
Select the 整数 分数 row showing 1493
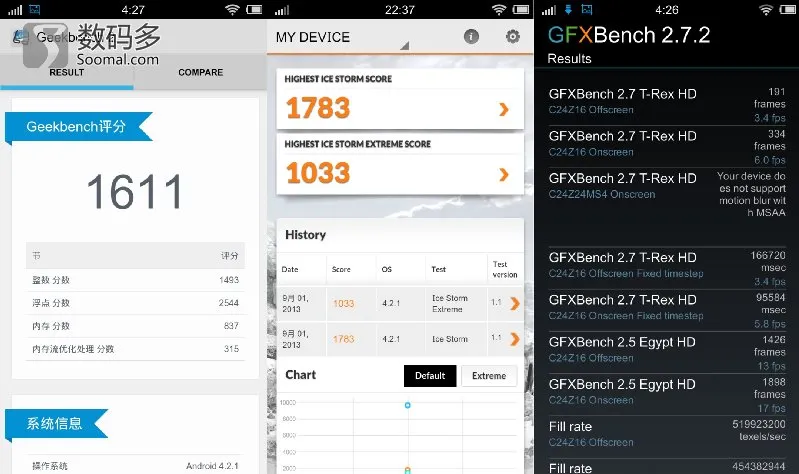tap(135, 280)
